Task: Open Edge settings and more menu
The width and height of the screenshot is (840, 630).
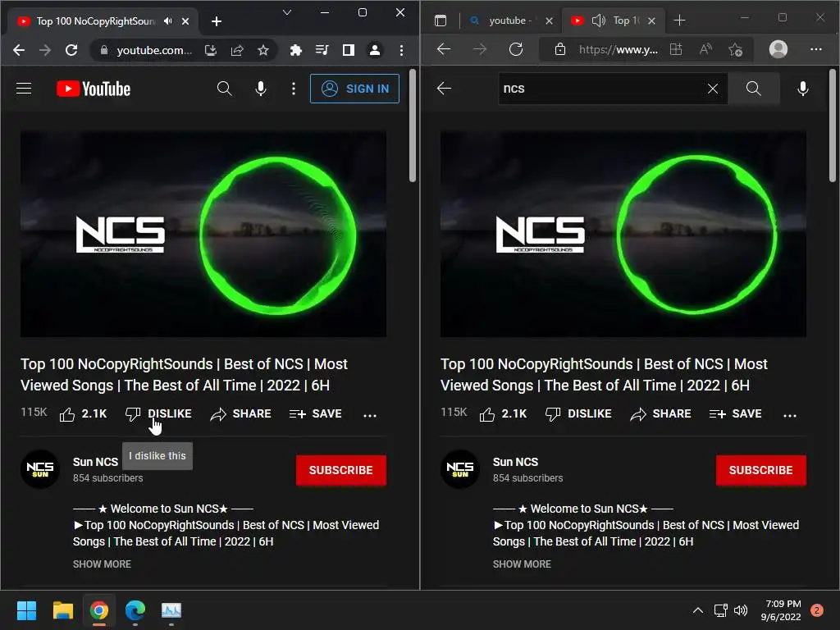Action: point(816,49)
